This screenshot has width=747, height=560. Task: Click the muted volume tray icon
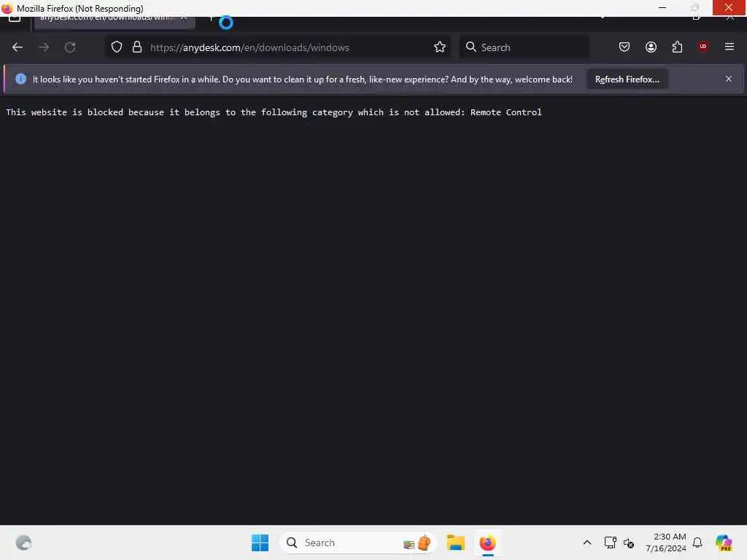point(629,542)
